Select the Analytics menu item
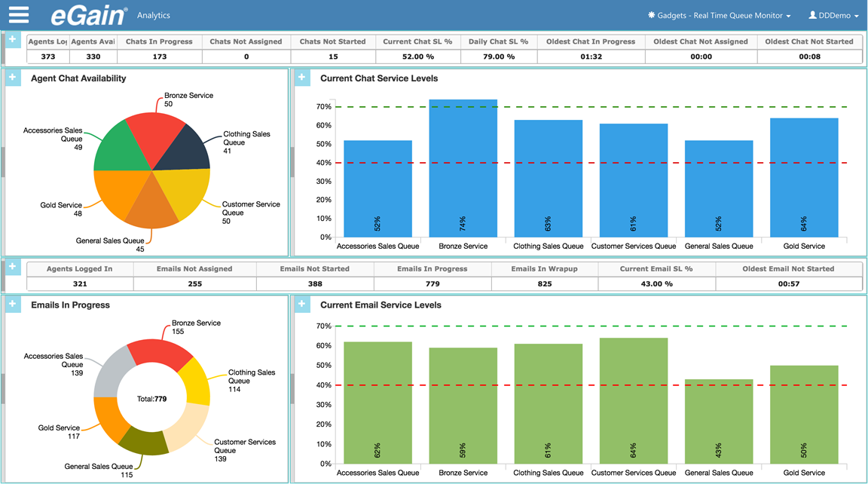Screen dimensions: 868x484 coord(152,14)
